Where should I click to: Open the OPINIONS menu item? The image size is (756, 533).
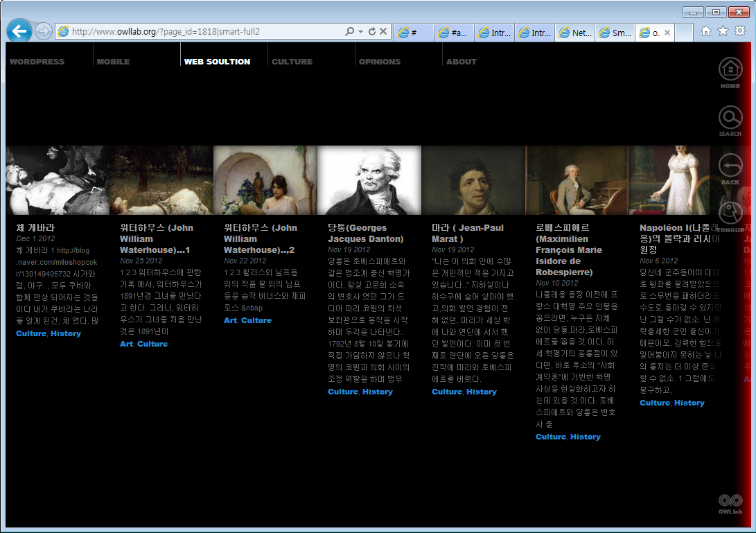coord(380,62)
